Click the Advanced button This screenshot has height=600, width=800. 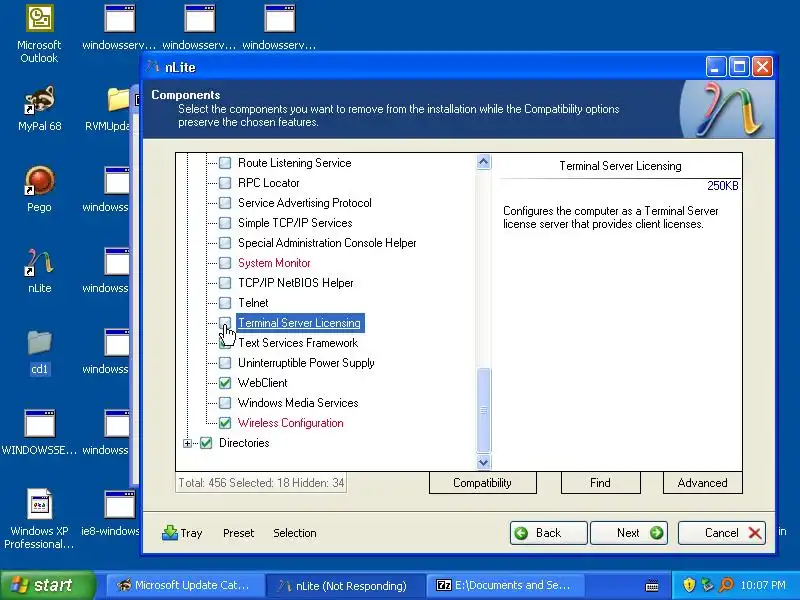click(x=703, y=483)
